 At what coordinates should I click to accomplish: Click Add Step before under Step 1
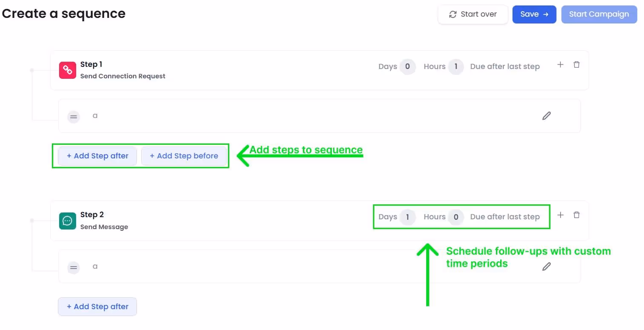[x=184, y=156]
